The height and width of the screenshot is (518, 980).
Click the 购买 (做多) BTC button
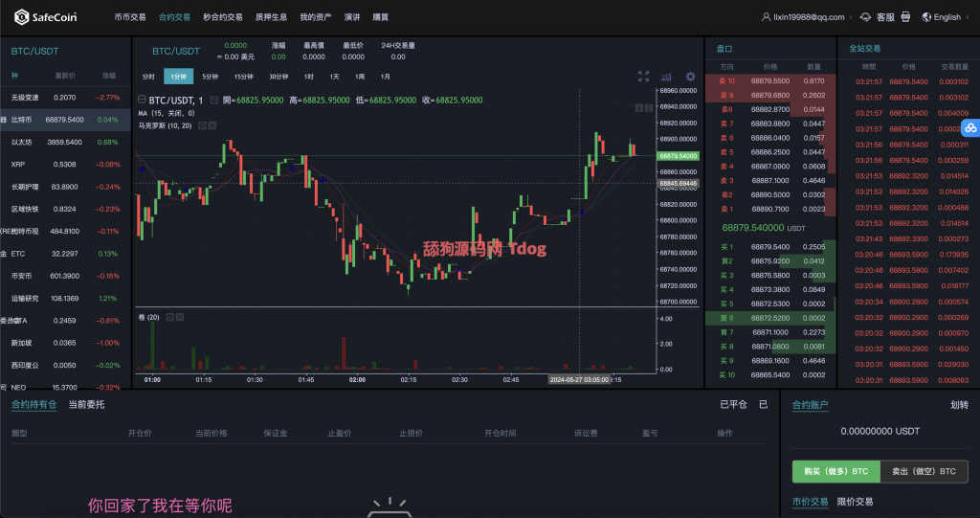click(835, 471)
